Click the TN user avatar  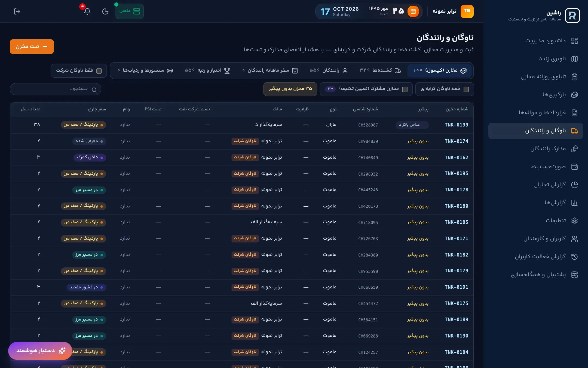pos(467,11)
